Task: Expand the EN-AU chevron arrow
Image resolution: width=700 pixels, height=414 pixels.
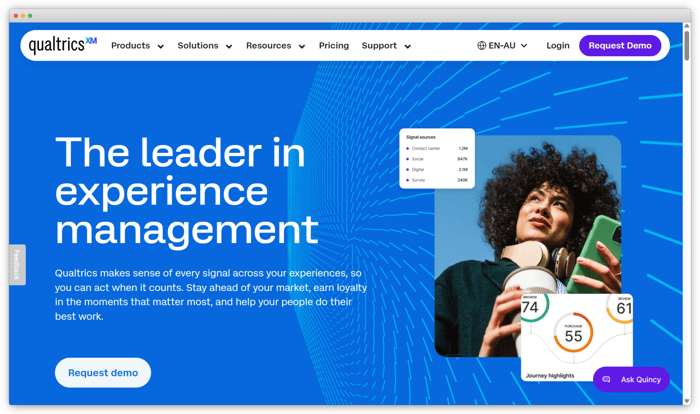Action: pos(524,46)
